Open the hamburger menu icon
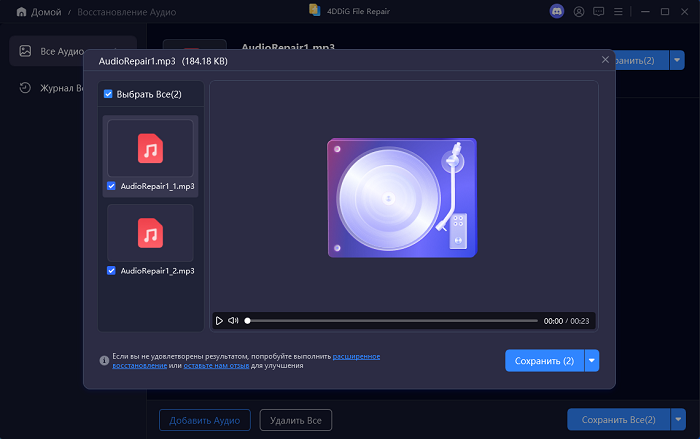This screenshot has width=700, height=439. coord(618,12)
